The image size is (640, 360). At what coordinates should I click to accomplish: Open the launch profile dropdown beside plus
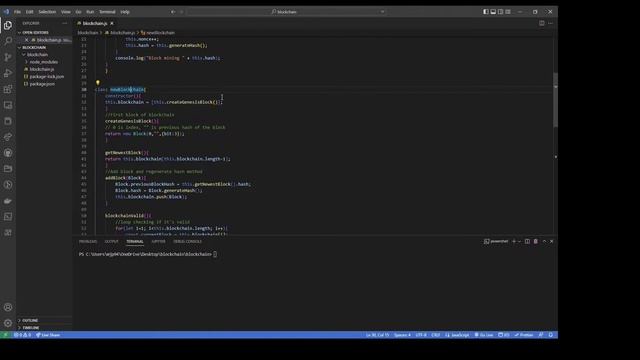(x=519, y=241)
